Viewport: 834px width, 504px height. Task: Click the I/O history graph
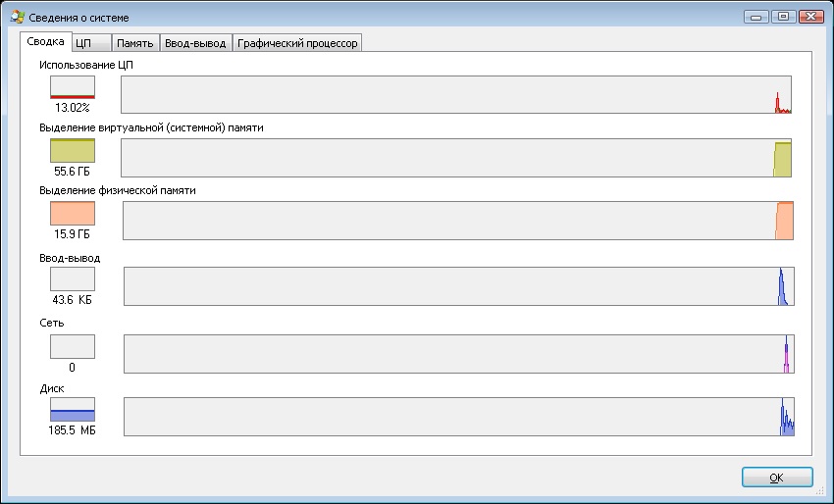point(458,286)
